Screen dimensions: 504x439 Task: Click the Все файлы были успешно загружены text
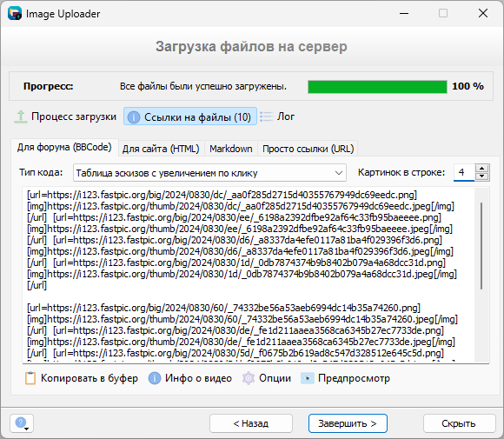[x=203, y=86]
